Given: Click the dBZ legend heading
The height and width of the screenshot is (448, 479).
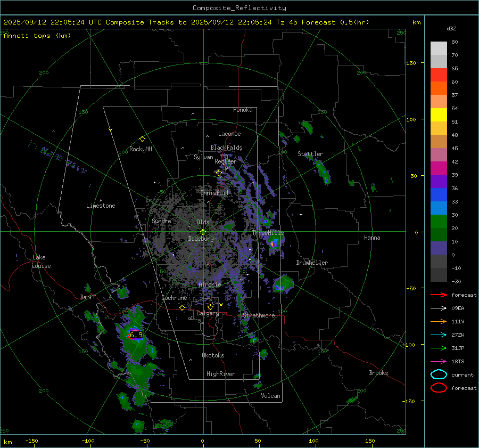Looking at the screenshot, I should [x=451, y=28].
